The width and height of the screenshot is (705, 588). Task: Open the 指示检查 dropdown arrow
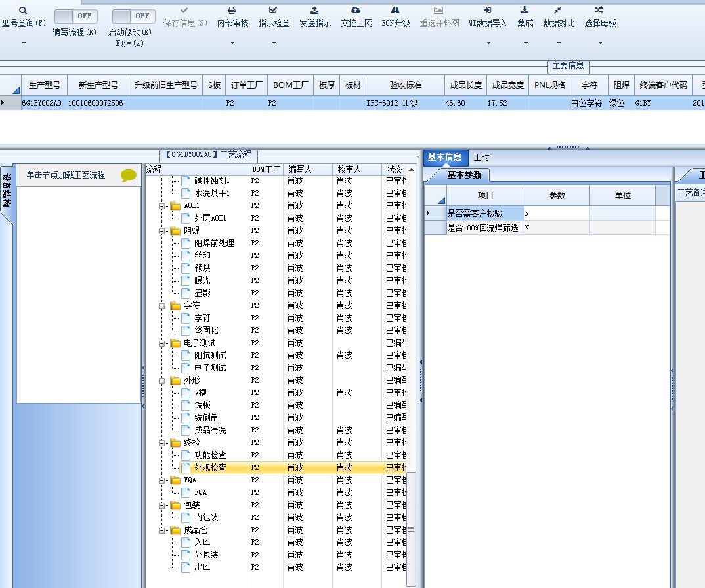[x=274, y=43]
